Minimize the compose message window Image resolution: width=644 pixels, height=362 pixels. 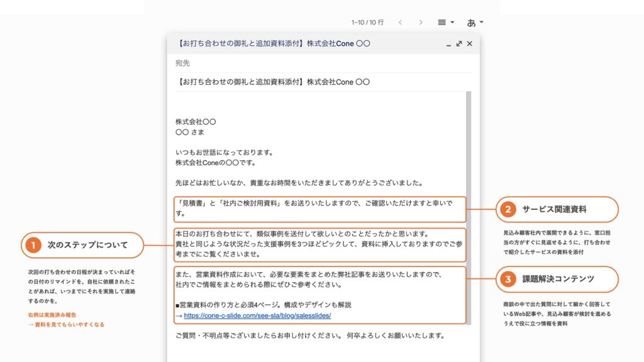tap(448, 45)
